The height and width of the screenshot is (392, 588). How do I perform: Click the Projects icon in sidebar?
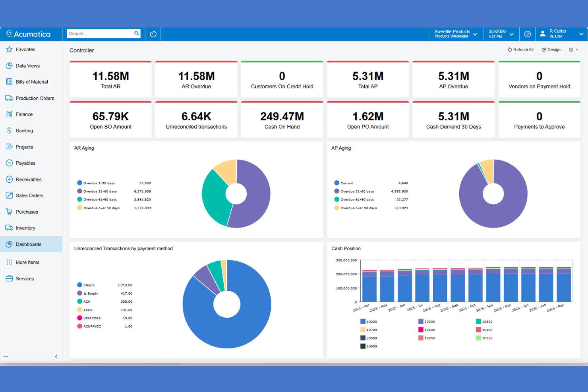9,147
